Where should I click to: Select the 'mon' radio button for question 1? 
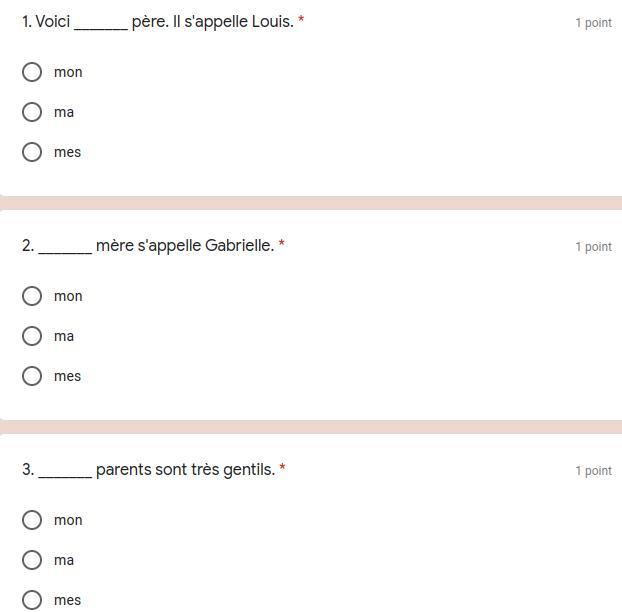pos(32,72)
